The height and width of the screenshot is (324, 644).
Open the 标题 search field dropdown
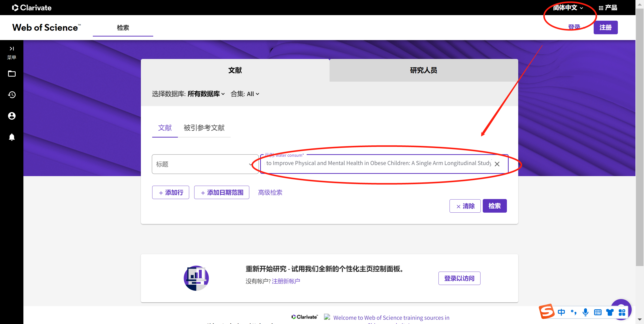(x=205, y=164)
